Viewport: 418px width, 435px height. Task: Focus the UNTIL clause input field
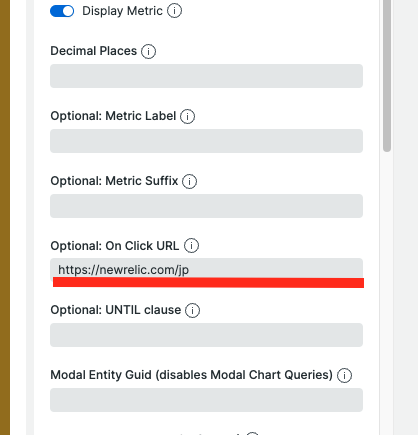[x=206, y=335]
